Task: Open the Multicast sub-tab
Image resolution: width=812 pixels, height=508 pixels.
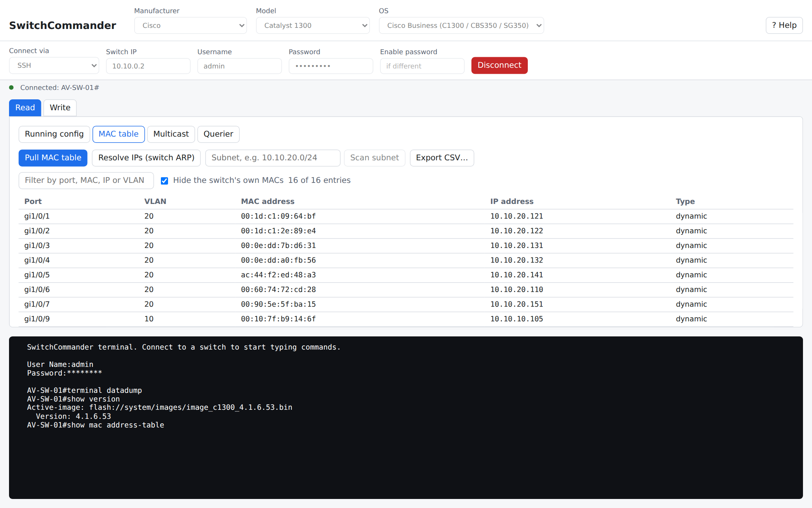Action: coord(171,134)
